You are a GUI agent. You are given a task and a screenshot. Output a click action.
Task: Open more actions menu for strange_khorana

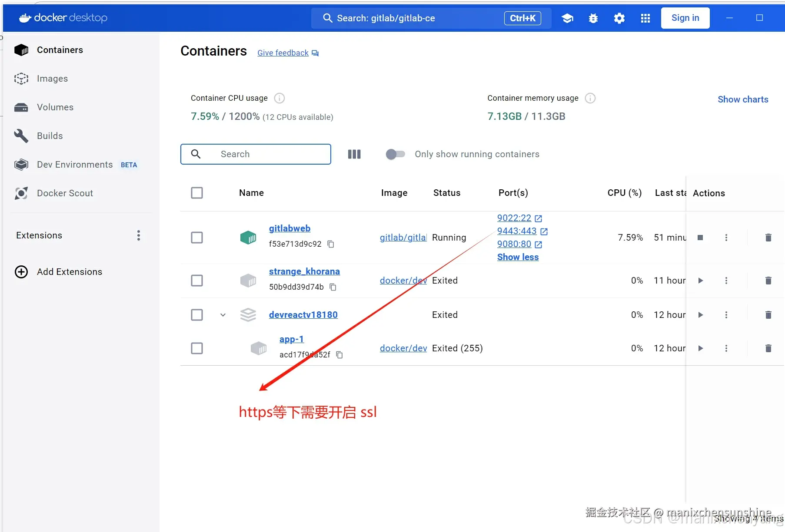[726, 281]
